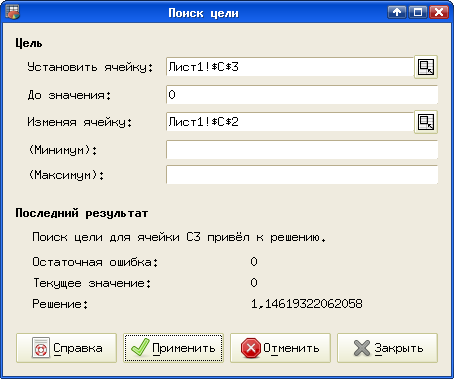
Task: Click the (Минимум) input field
Action: coord(302,150)
